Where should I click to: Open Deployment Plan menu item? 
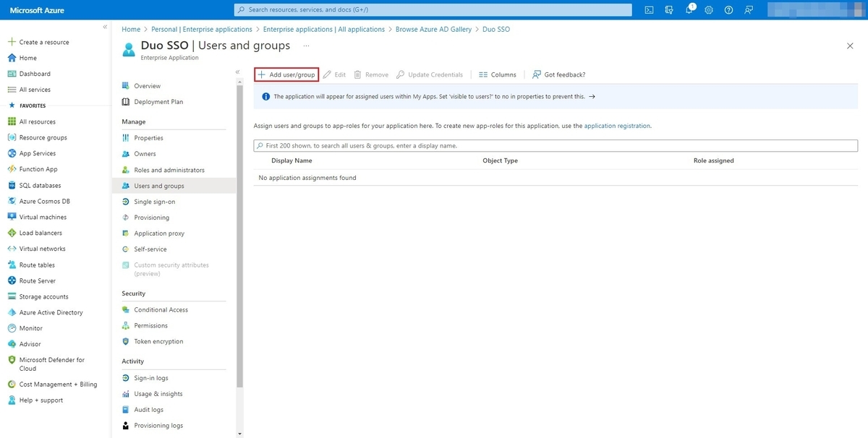[x=158, y=102]
